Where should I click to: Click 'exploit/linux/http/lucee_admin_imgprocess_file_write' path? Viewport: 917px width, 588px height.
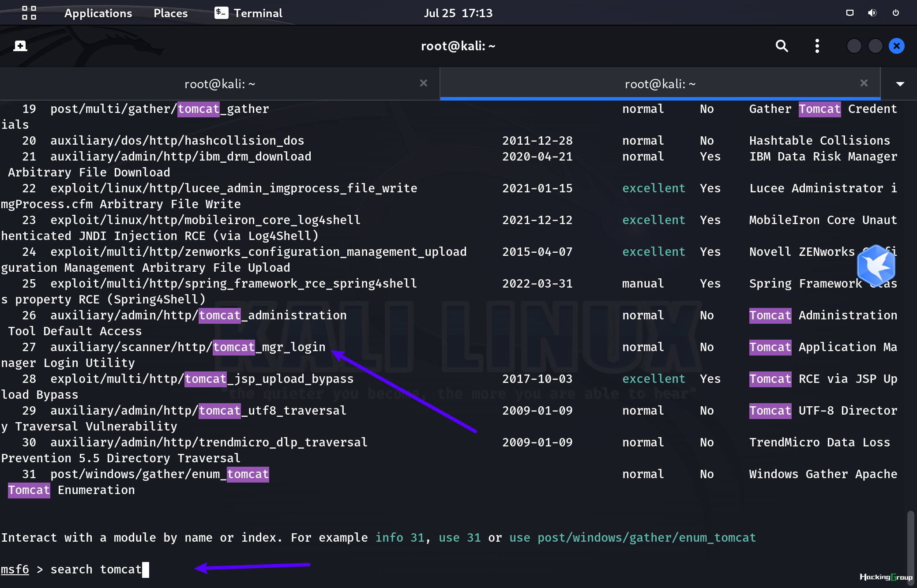pos(233,188)
